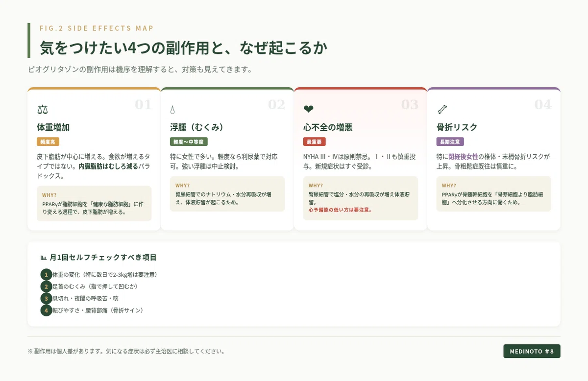Screen dimensions: 588x381
Task: Click the red warning 心予備能の低い方は要注意
Action: 340,210
